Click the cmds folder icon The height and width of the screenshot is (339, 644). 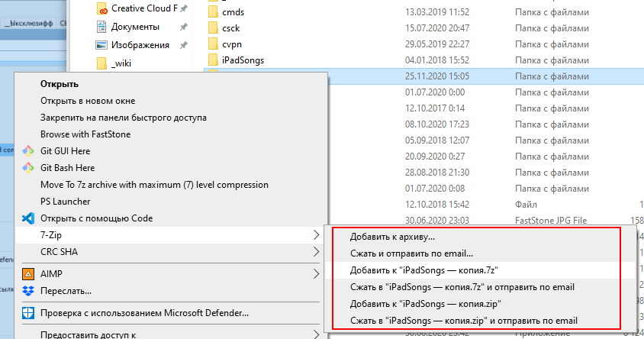click(x=213, y=12)
